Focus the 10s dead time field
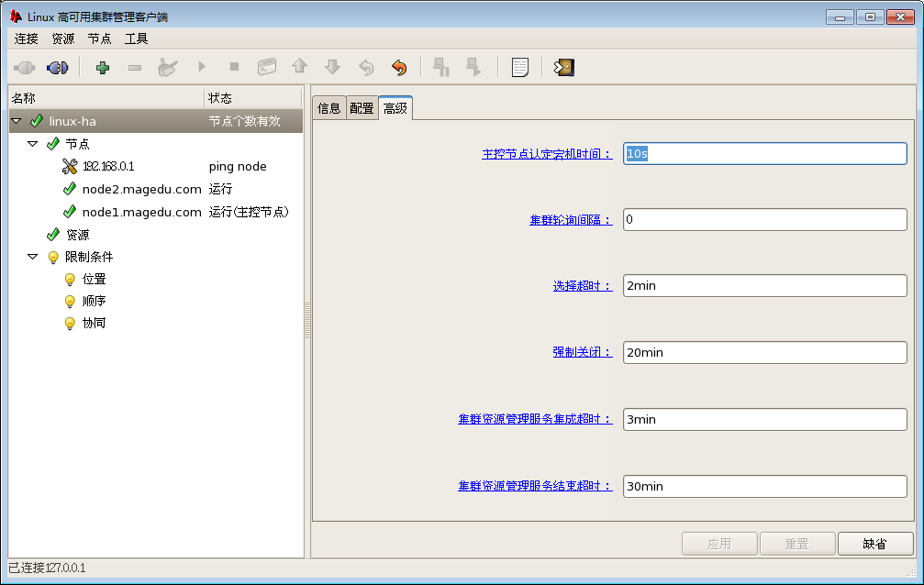Screen dimensions: 924x585 765,154
